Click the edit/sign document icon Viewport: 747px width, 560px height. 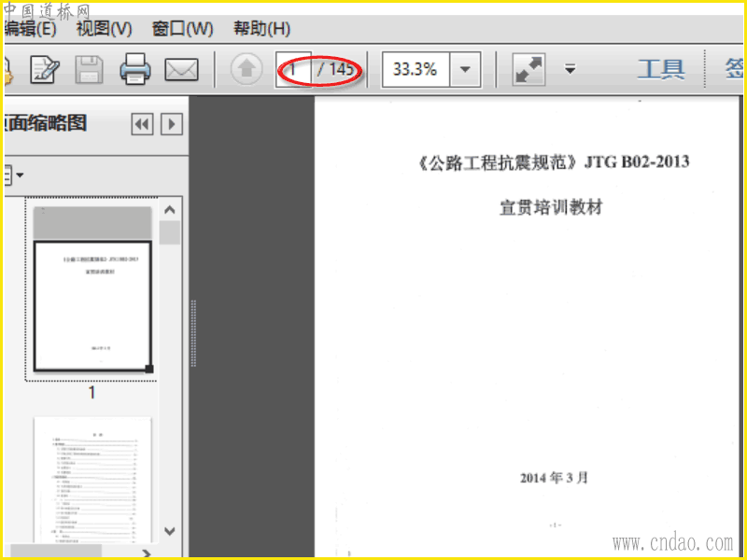coord(45,69)
